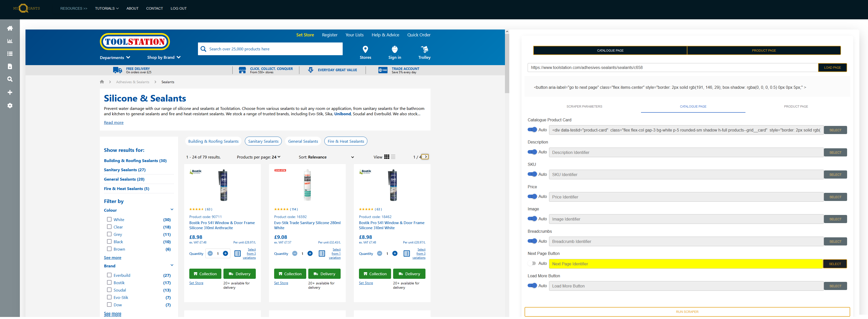The width and height of the screenshot is (868, 319).
Task: Click Collection button for Evo-Stik silicone
Action: (290, 274)
